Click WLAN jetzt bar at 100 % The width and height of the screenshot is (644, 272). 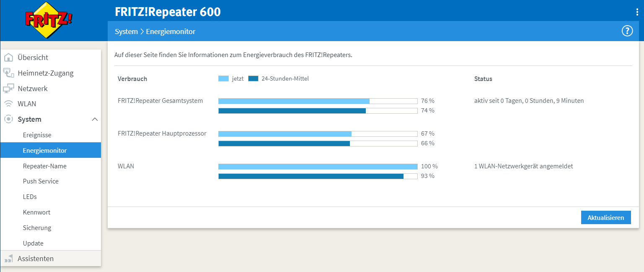point(318,167)
